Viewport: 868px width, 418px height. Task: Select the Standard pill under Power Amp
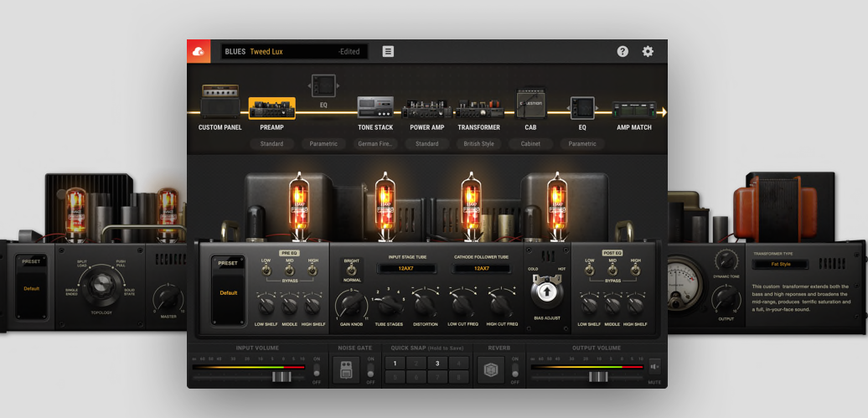click(x=426, y=144)
